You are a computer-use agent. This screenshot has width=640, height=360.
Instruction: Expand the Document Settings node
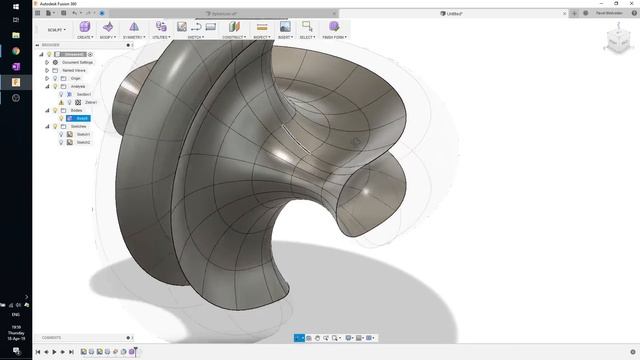click(47, 62)
